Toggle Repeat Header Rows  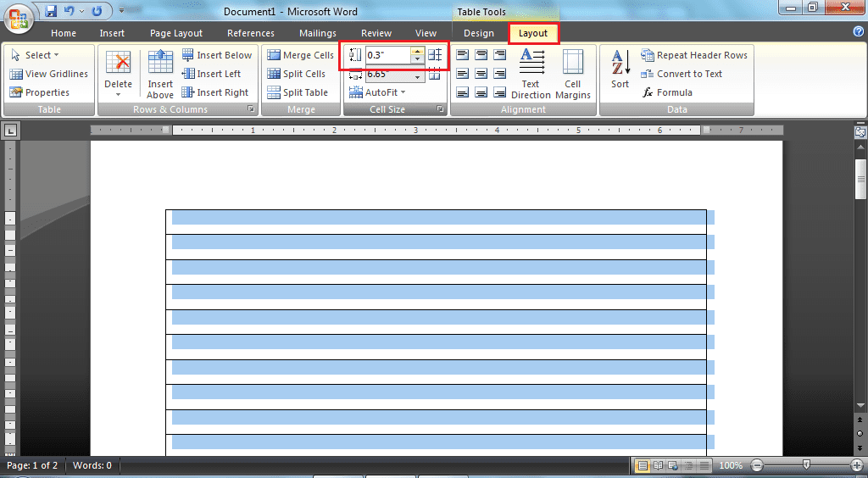[694, 55]
